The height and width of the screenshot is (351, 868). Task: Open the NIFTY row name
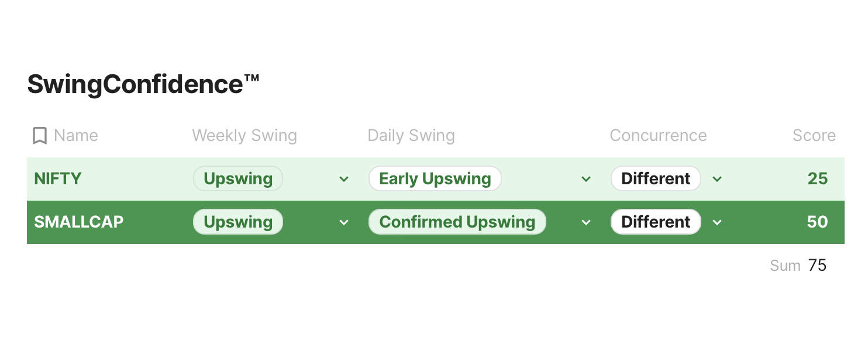pos(58,178)
